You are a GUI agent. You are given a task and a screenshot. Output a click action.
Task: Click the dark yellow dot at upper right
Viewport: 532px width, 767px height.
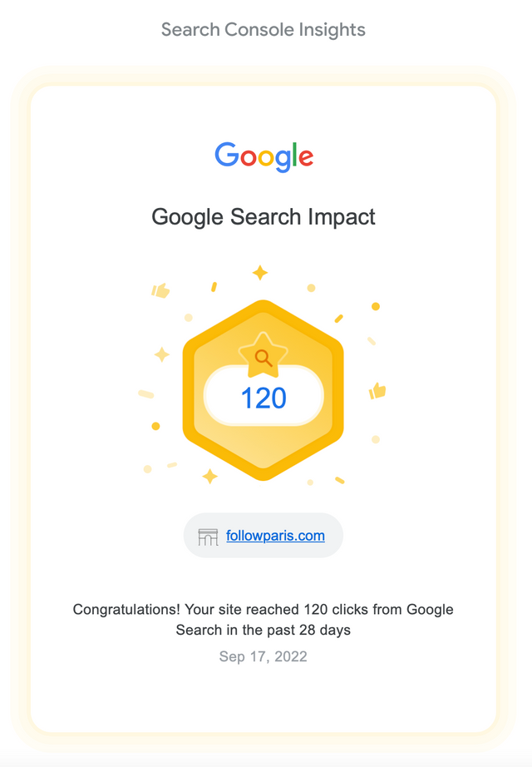(x=376, y=307)
